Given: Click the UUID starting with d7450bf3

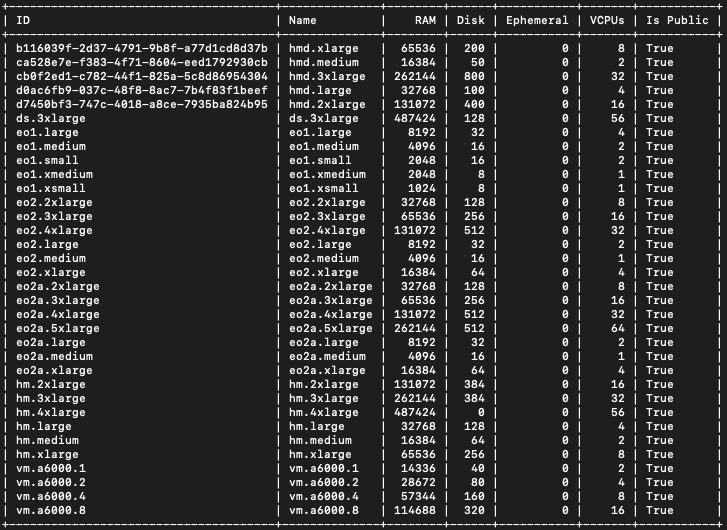Looking at the screenshot, I should point(142,104).
